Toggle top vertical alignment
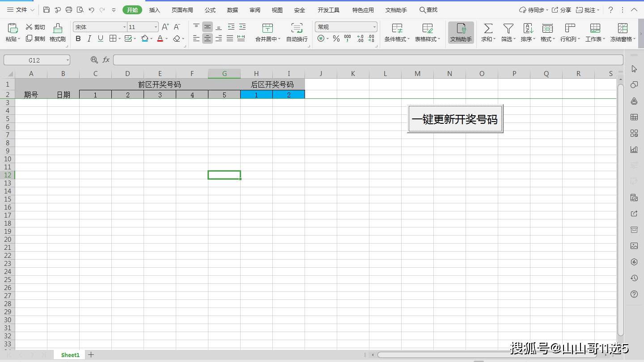Screen dimensions: 644x362 [196, 27]
